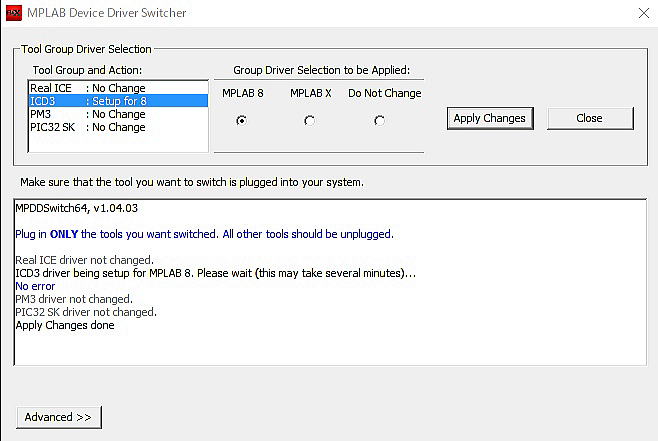Click the 'Real ICE driver not changed.' log line
This screenshot has width=658, height=441.
(84, 260)
